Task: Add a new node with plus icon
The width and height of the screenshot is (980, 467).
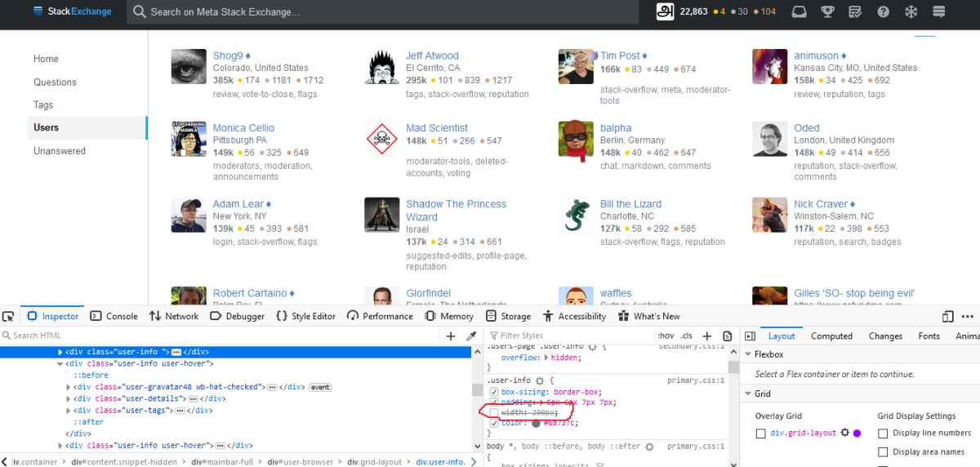Action: 451,336
